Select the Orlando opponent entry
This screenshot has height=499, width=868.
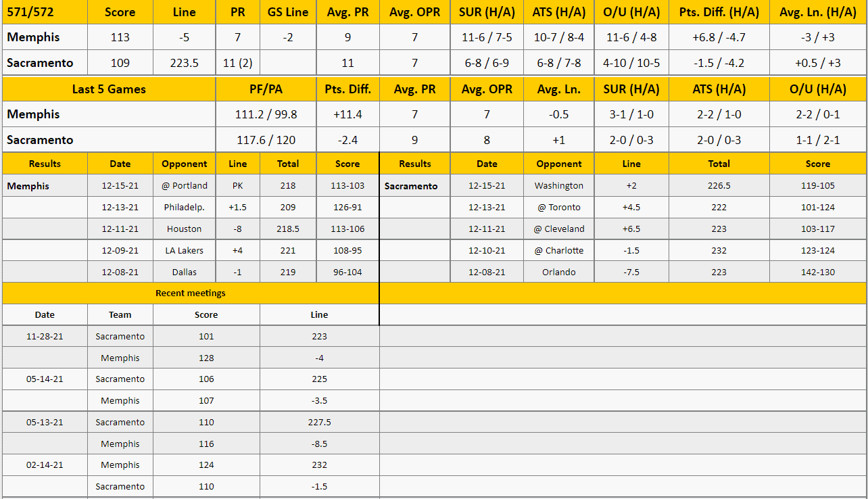(558, 272)
